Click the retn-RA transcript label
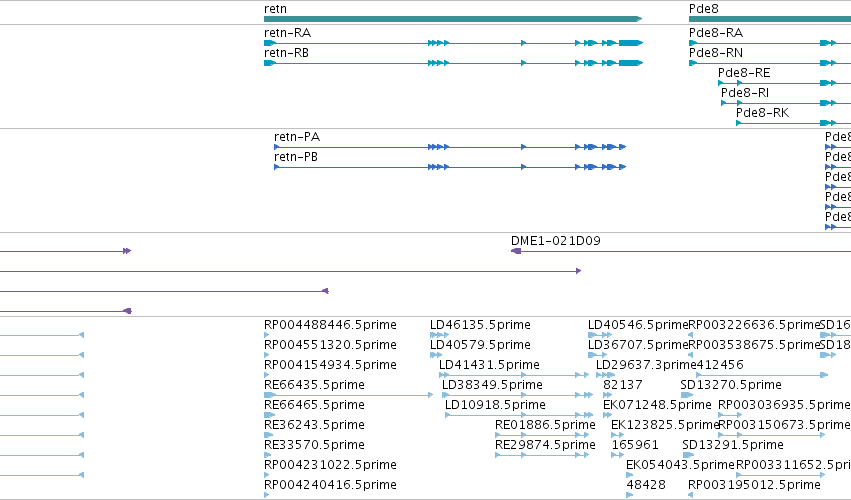851x500 pixels. click(287, 33)
